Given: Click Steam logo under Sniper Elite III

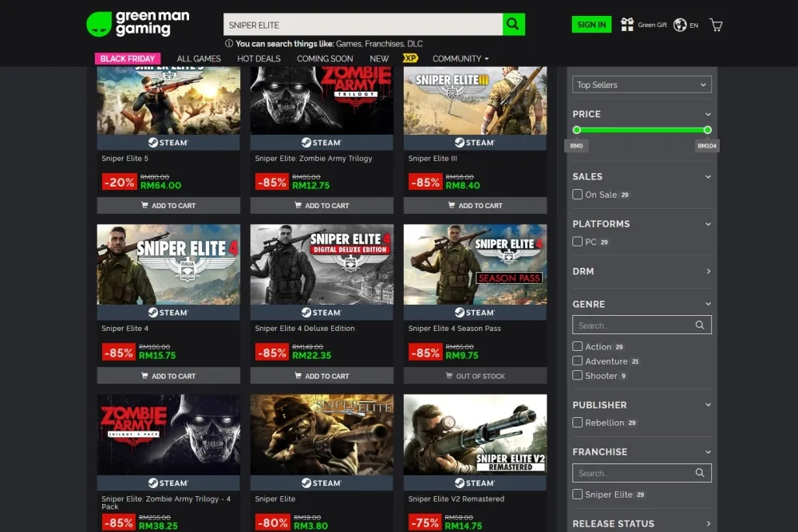Looking at the screenshot, I should click(475, 143).
